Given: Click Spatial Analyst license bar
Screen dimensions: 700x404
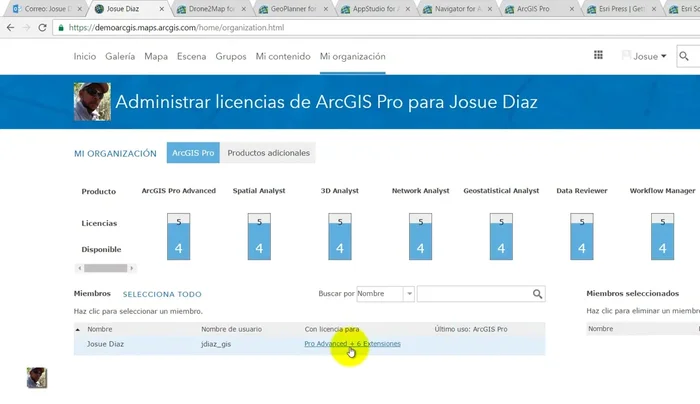Looking at the screenshot, I should [x=259, y=237].
